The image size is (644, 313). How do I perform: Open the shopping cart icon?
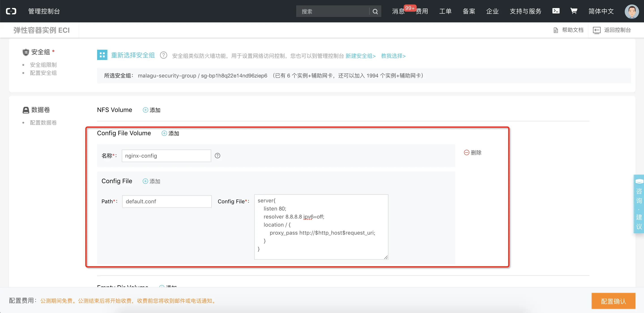(574, 11)
